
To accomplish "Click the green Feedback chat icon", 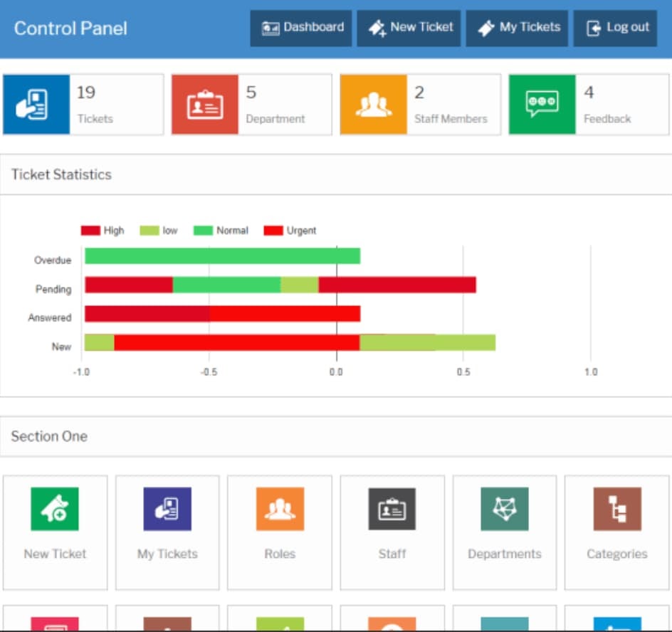I will [x=542, y=105].
